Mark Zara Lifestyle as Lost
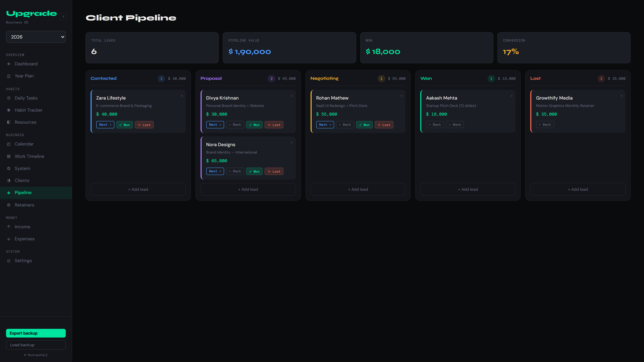Screen dimensions: 644x362 144,125
